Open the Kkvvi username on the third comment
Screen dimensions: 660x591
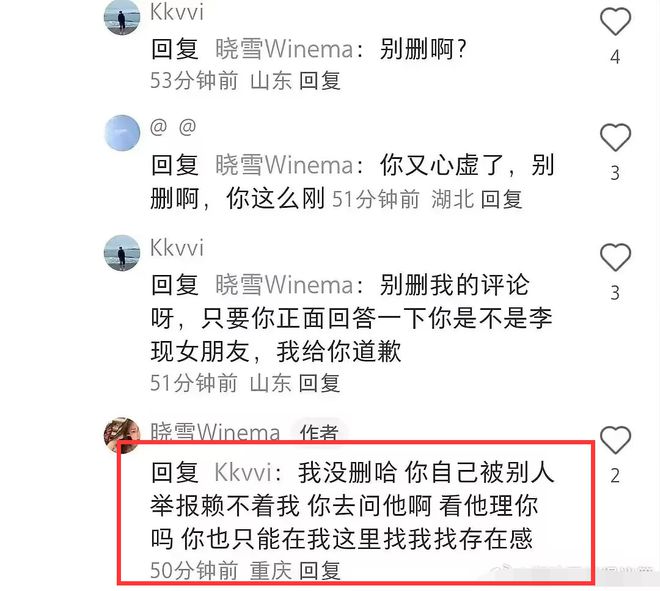click(177, 248)
